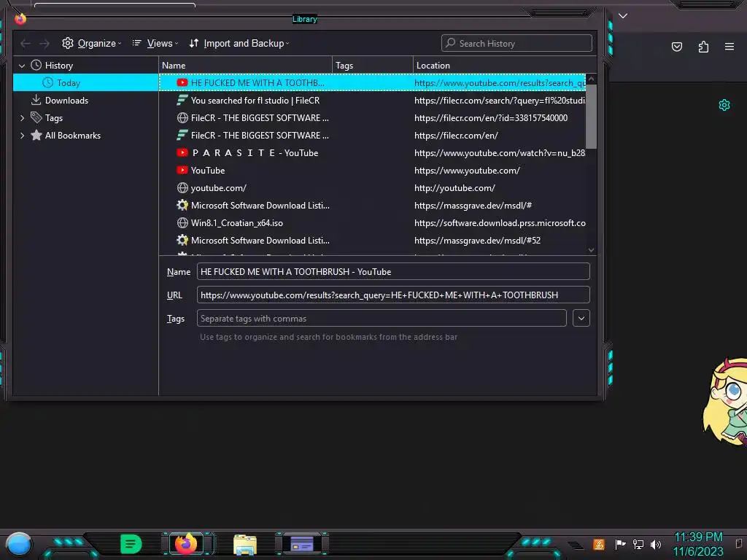Click the orange tray icon

[x=599, y=544]
